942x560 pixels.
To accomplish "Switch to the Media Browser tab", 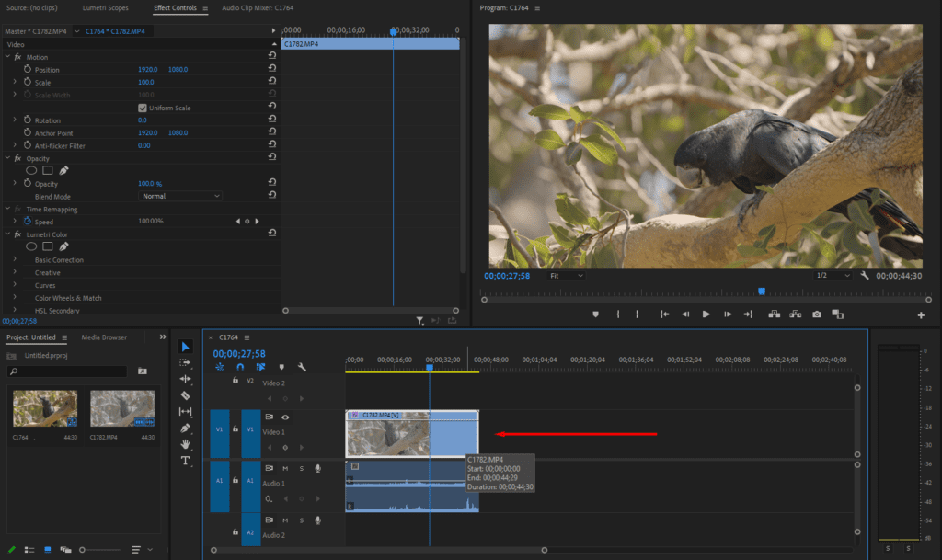I will pyautogui.click(x=104, y=337).
